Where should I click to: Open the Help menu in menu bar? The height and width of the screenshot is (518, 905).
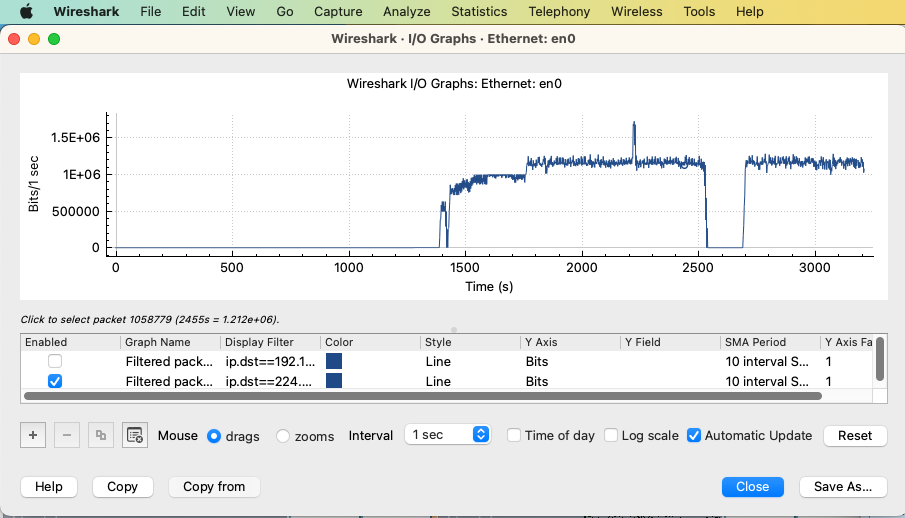point(749,12)
